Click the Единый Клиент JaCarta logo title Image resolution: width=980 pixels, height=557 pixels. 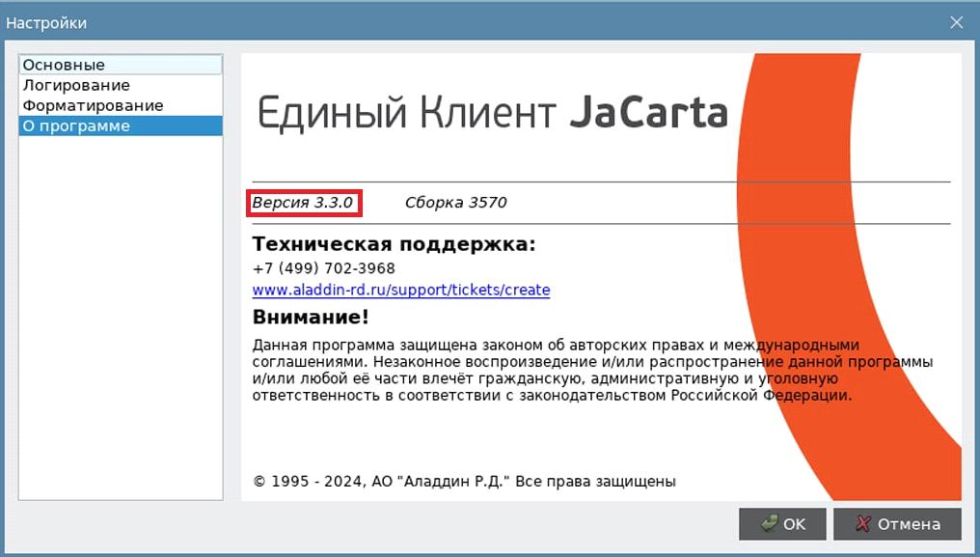492,113
